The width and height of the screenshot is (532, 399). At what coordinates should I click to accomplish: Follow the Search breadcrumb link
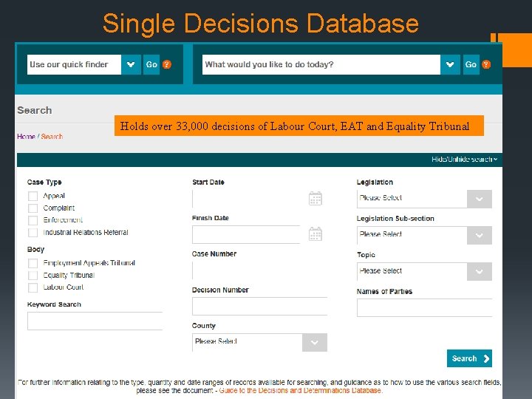click(x=52, y=137)
